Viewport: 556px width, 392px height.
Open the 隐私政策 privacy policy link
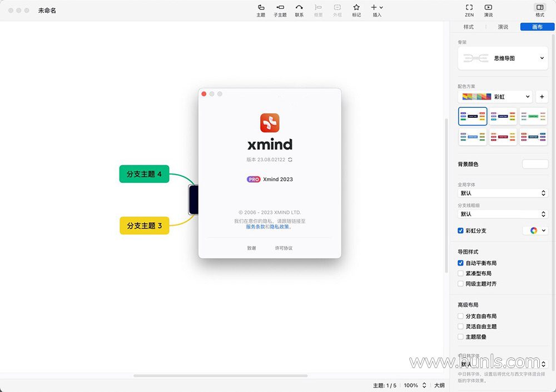(x=280, y=227)
